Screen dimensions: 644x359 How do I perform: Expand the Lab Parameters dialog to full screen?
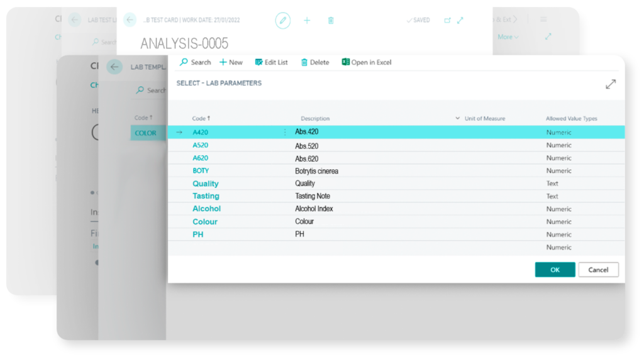pyautogui.click(x=610, y=84)
